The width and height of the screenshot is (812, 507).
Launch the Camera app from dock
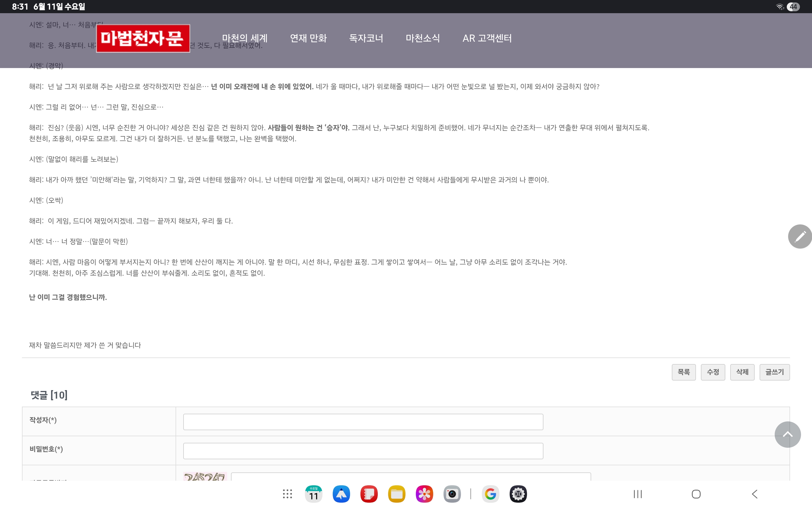click(x=452, y=494)
